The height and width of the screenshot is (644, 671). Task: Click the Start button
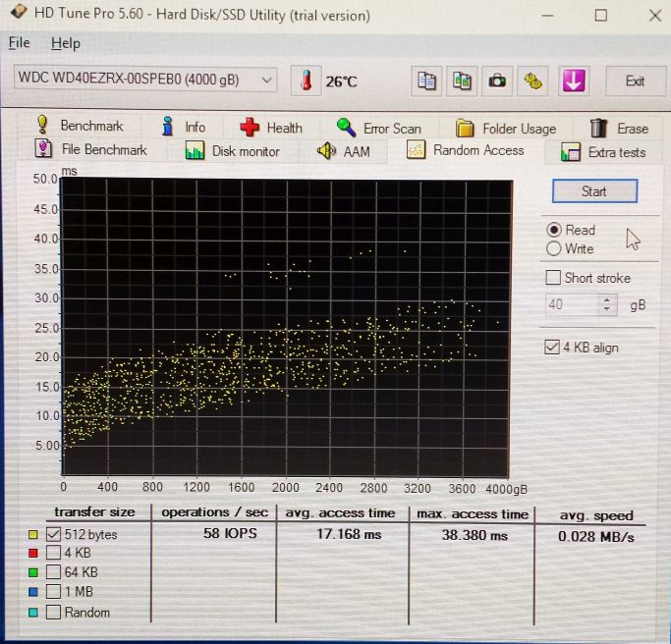tap(594, 191)
